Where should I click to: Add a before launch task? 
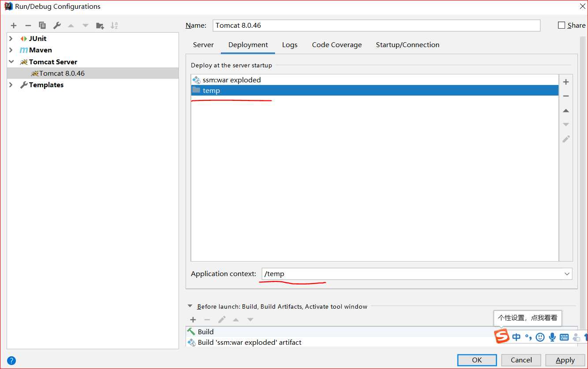[x=193, y=320]
